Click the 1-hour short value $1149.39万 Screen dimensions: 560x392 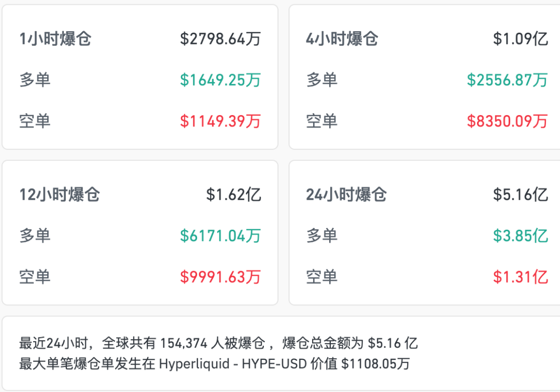coord(220,121)
